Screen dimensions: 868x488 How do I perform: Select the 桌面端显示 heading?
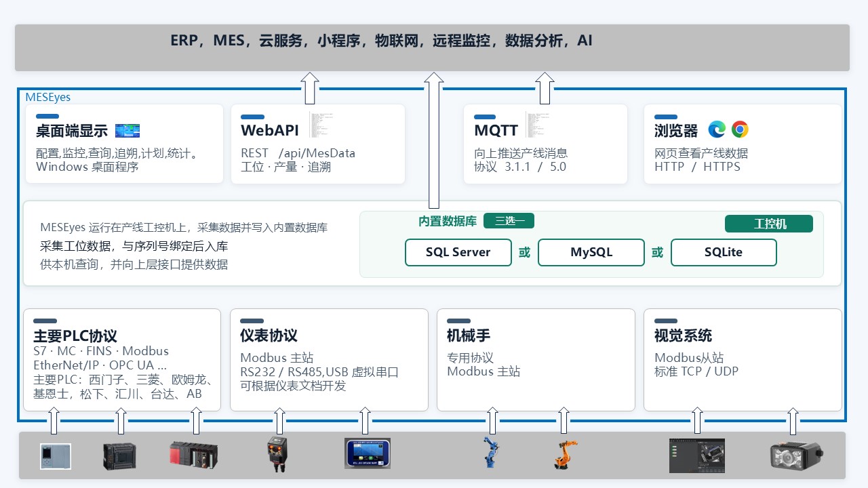click(x=72, y=131)
